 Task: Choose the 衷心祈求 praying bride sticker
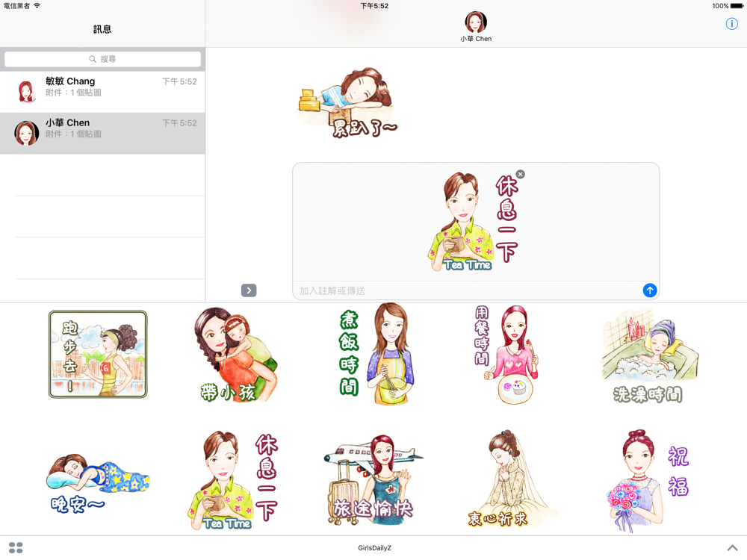511,478
